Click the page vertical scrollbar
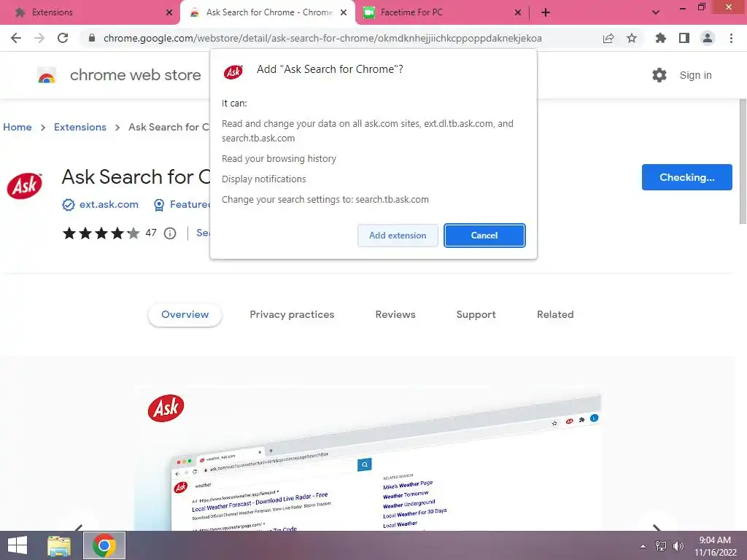The width and height of the screenshot is (747, 560). click(x=743, y=161)
